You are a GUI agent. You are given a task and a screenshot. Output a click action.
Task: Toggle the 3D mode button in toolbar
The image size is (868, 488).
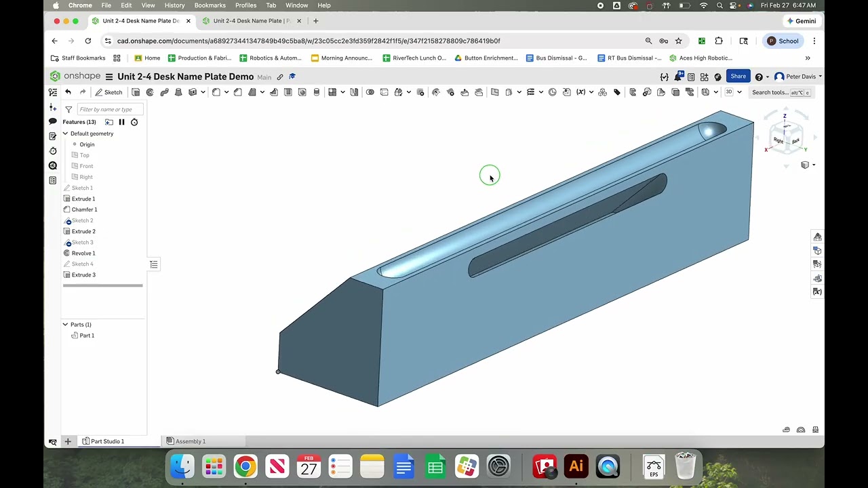pos(729,92)
